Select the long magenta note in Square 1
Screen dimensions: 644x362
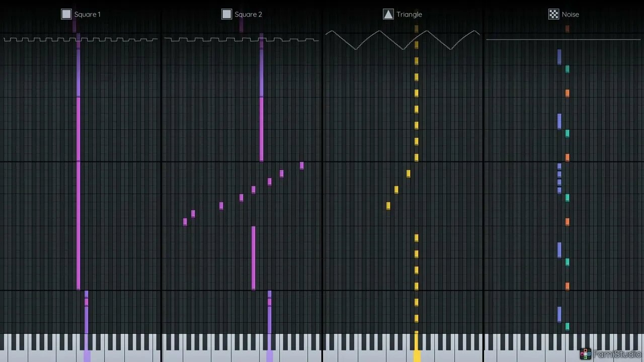point(78,193)
